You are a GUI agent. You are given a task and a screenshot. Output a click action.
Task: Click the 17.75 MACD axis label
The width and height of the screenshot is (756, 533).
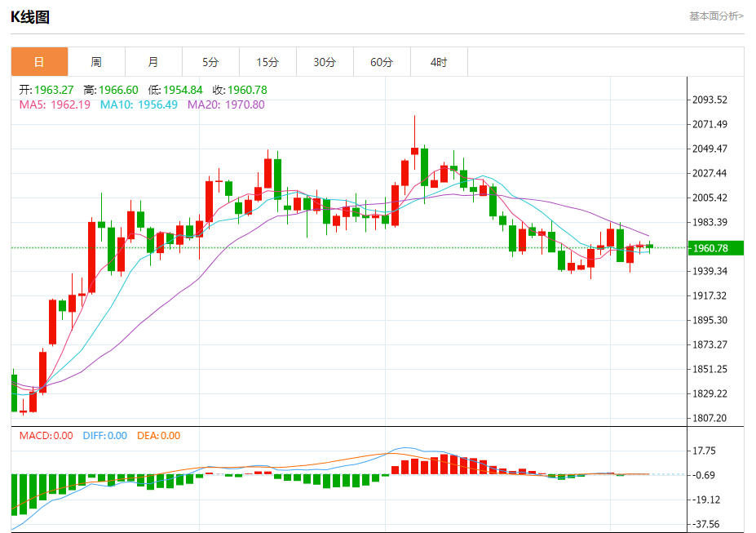click(x=705, y=451)
